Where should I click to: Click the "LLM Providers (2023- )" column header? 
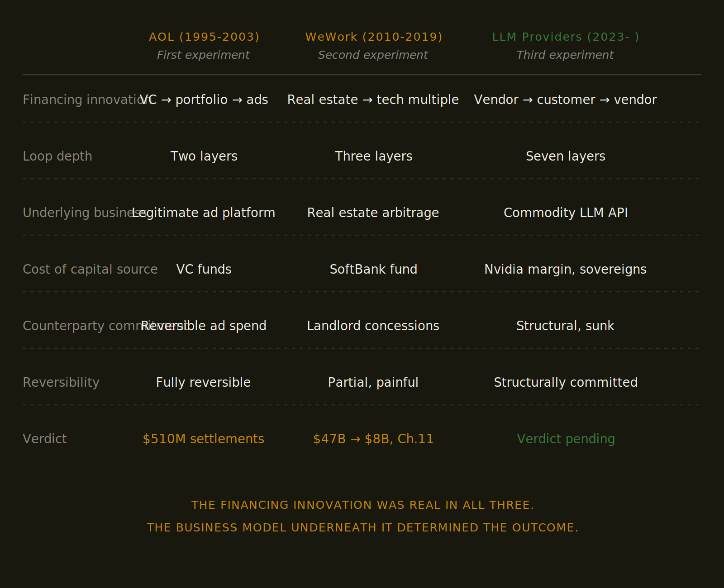(x=566, y=37)
